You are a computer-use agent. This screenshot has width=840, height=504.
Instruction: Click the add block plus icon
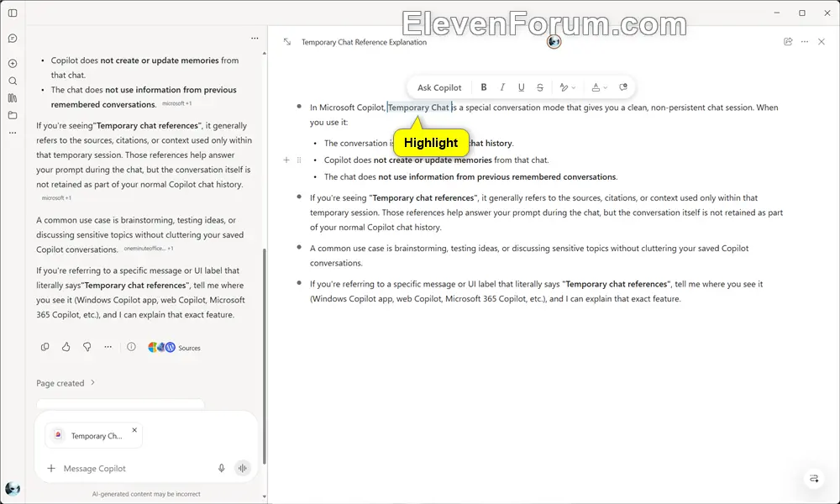(x=286, y=160)
